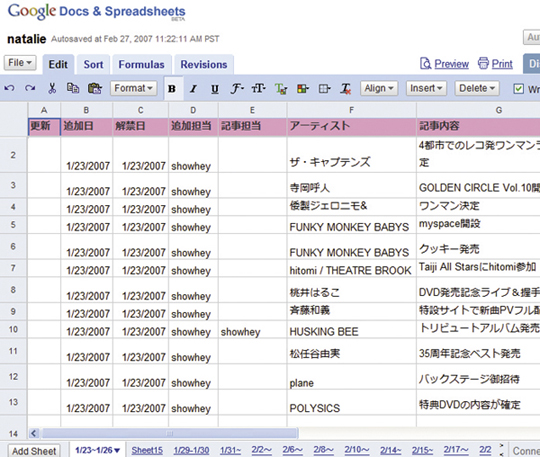Click the remove formatting icon
This screenshot has width=540, height=457.
click(x=345, y=89)
